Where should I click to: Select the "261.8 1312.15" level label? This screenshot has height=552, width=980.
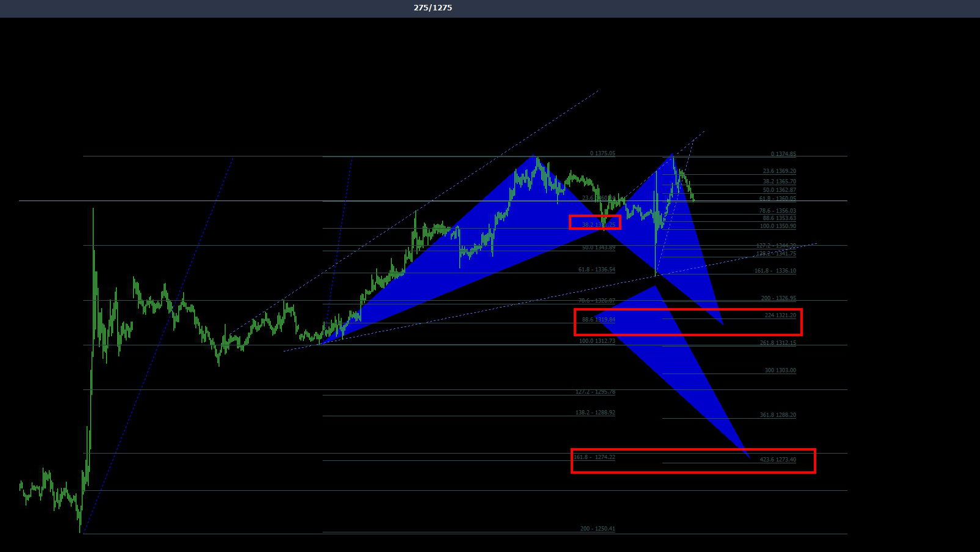click(778, 343)
